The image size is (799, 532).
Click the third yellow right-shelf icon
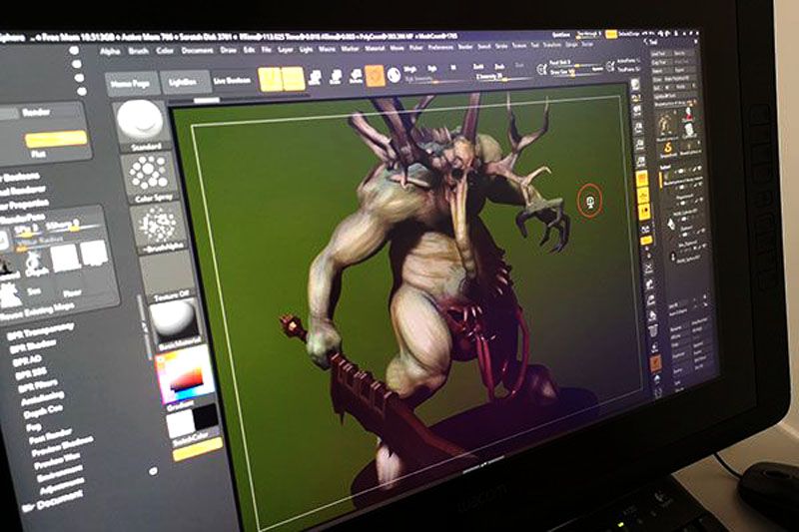point(644,212)
